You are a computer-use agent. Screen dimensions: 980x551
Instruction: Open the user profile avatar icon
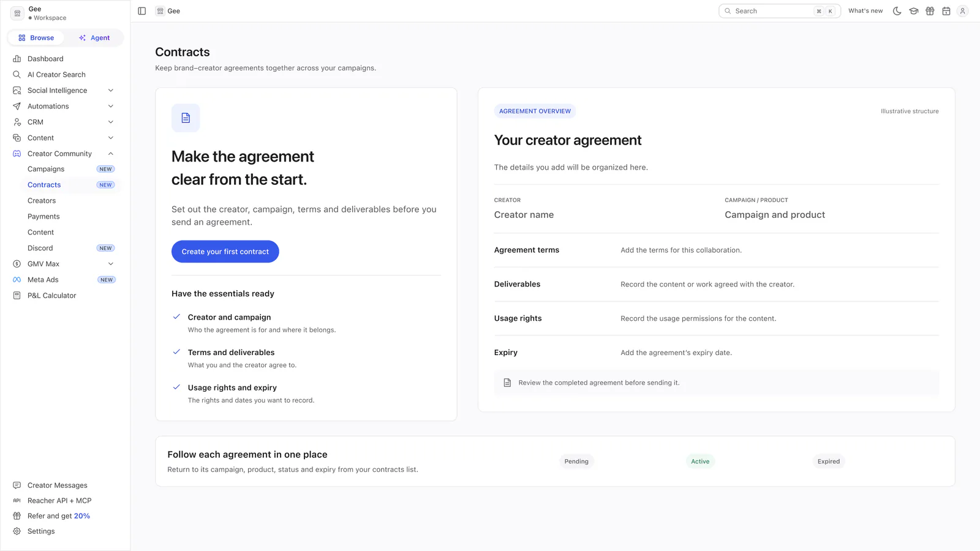coord(963,11)
